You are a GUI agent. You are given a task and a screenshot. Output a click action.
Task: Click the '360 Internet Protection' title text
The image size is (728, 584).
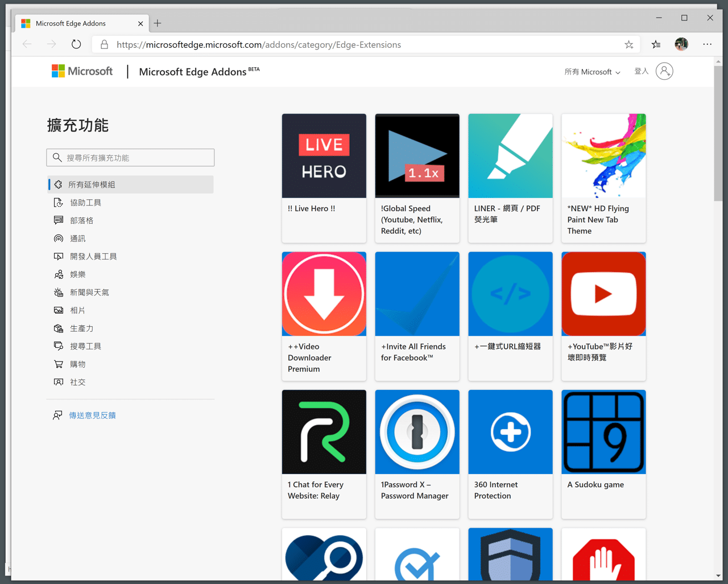496,490
